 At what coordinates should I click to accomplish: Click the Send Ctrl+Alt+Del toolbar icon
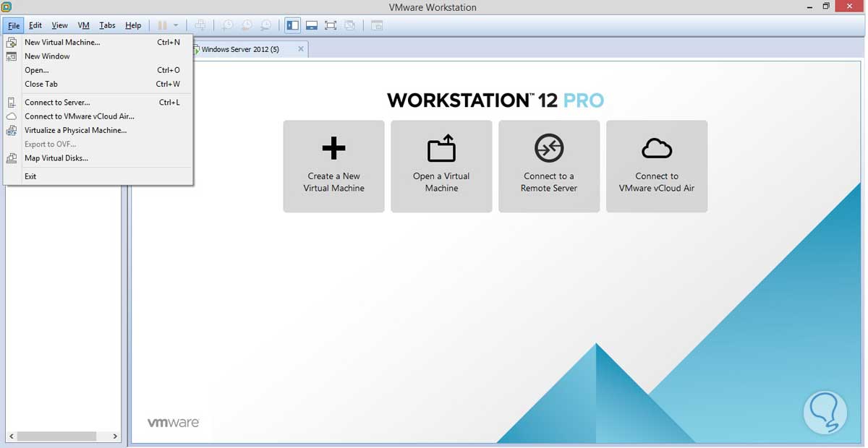point(200,25)
